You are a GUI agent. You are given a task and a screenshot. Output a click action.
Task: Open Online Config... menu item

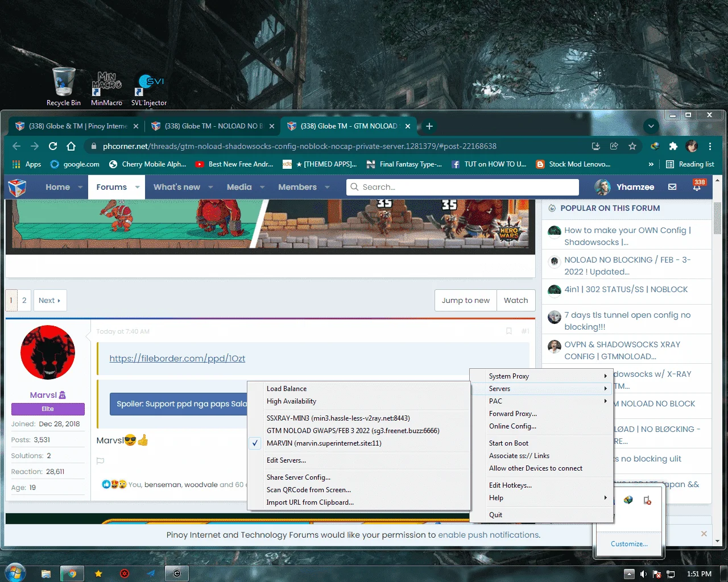point(541,426)
